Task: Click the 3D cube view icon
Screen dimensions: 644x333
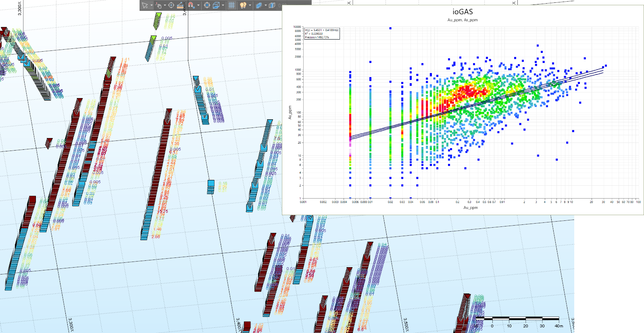Action: pos(216,5)
